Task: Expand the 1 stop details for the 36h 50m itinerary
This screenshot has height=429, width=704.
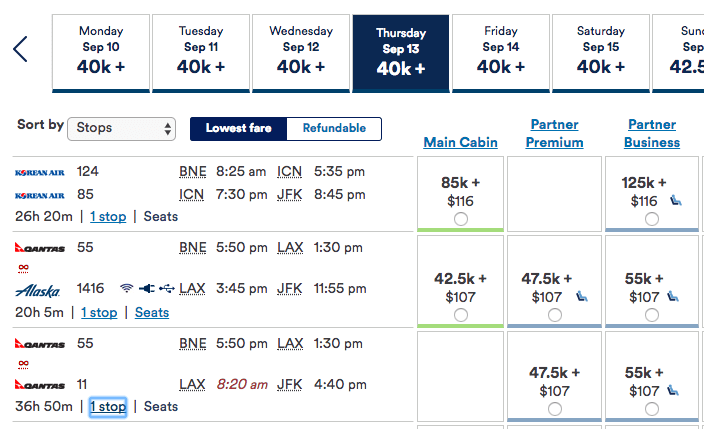Action: [108, 407]
